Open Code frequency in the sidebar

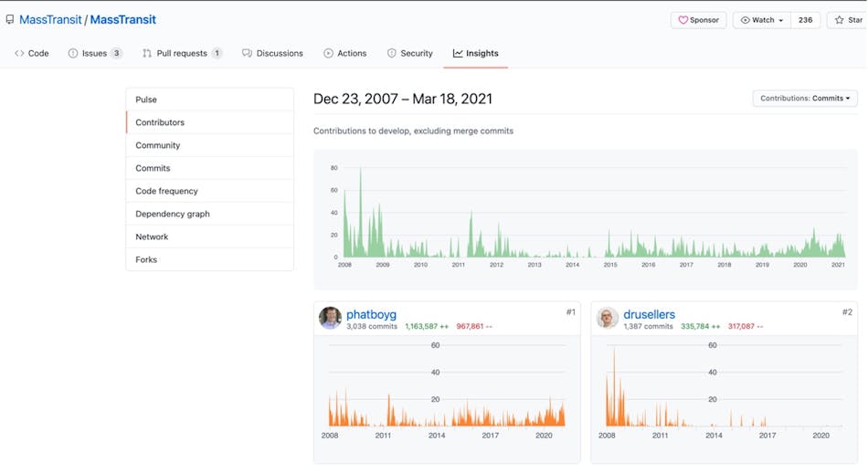point(210,191)
